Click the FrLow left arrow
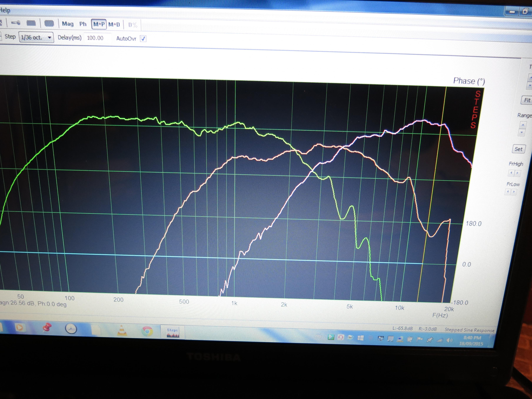532x399 pixels. pyautogui.click(x=507, y=192)
